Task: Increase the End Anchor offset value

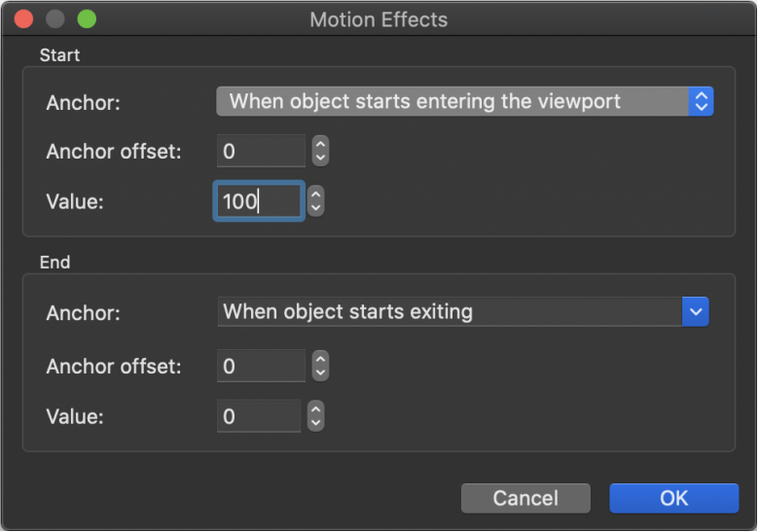Action: [320, 359]
